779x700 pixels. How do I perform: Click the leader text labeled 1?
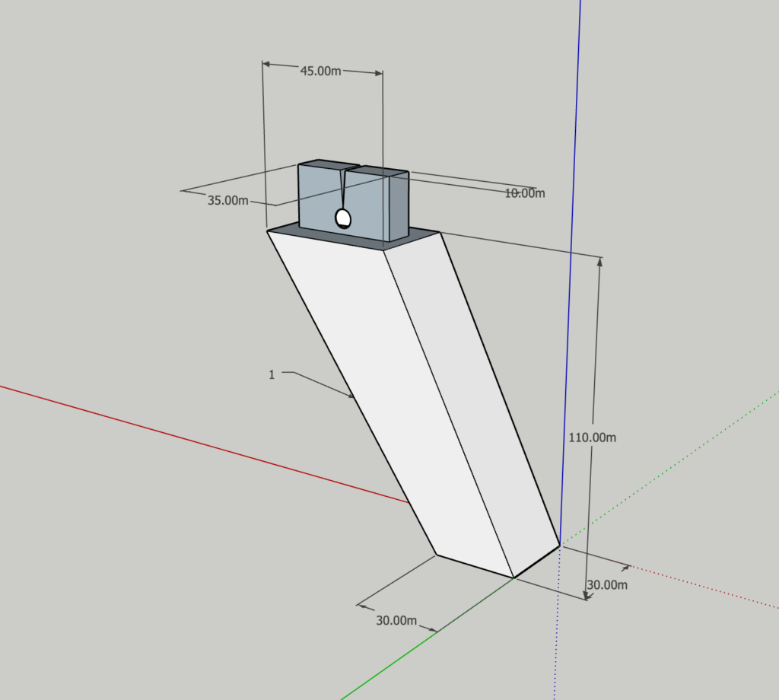[272, 374]
